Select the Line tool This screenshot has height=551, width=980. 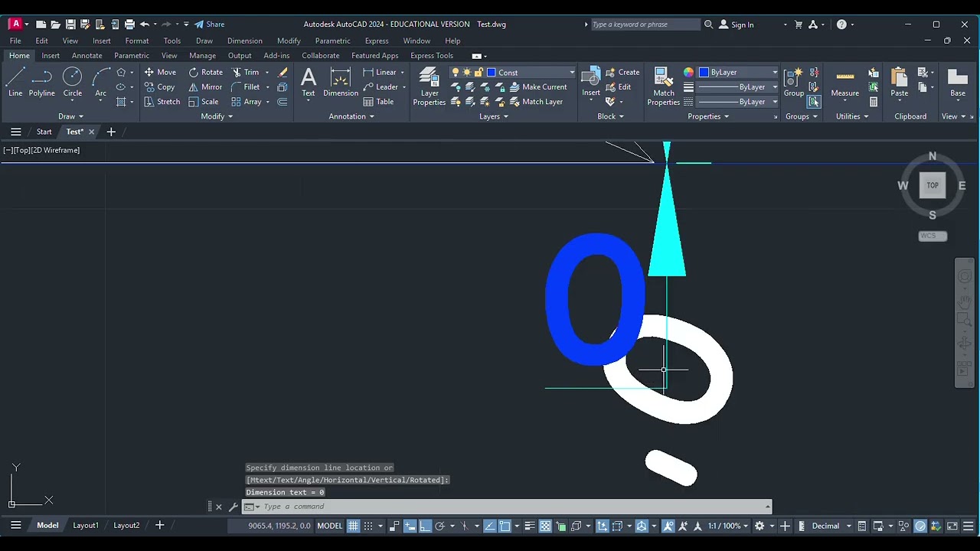point(15,83)
